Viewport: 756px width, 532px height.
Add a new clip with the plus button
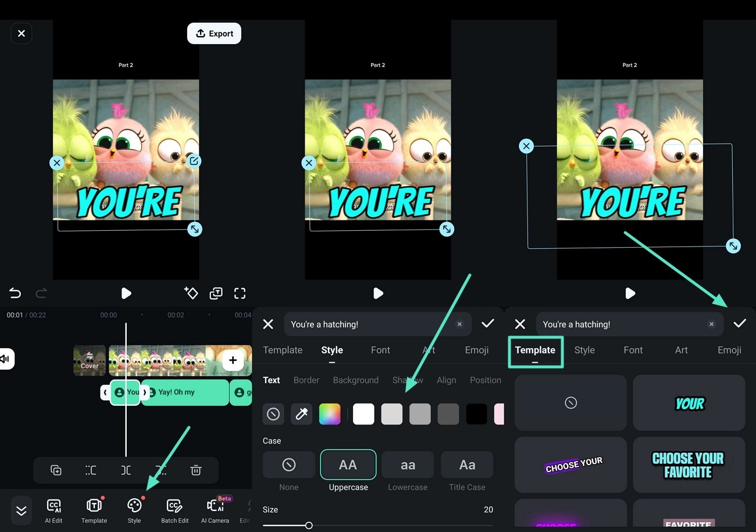(233, 360)
